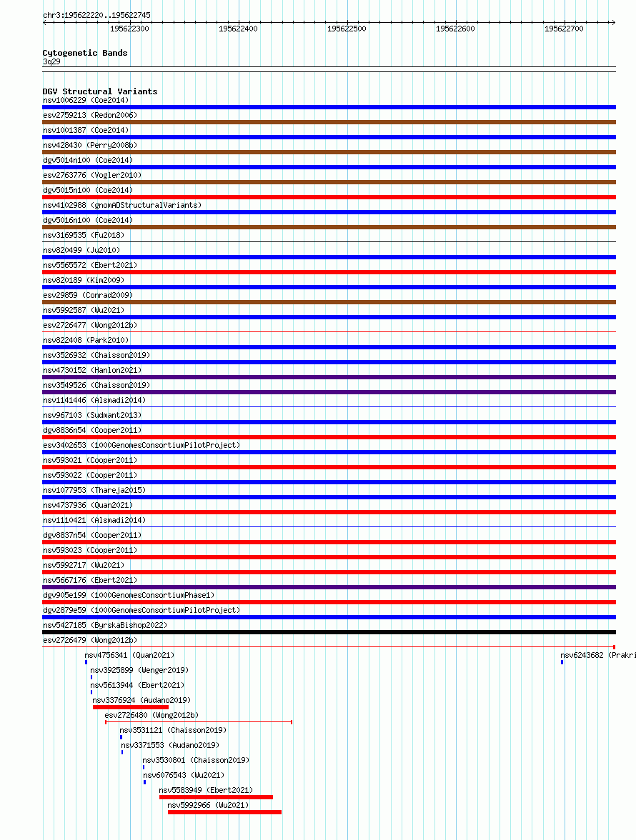Select the dgv5015n100 (Coe2014) label
The image size is (636, 840).
(x=88, y=190)
